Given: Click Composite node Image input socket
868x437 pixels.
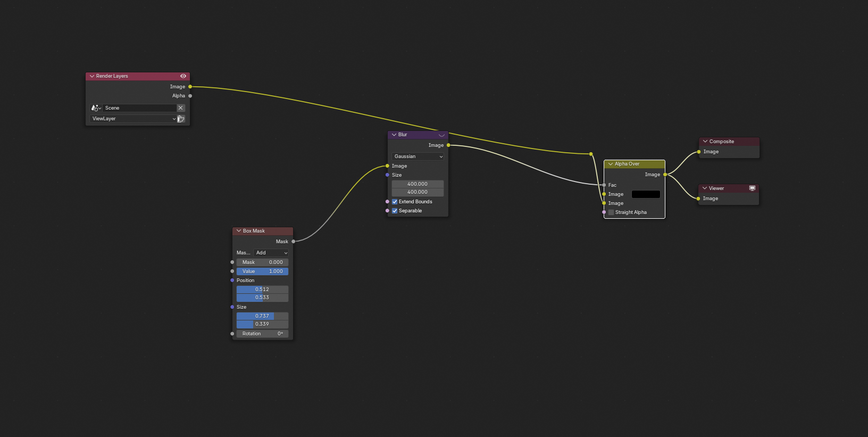Looking at the screenshot, I should click(x=699, y=152).
